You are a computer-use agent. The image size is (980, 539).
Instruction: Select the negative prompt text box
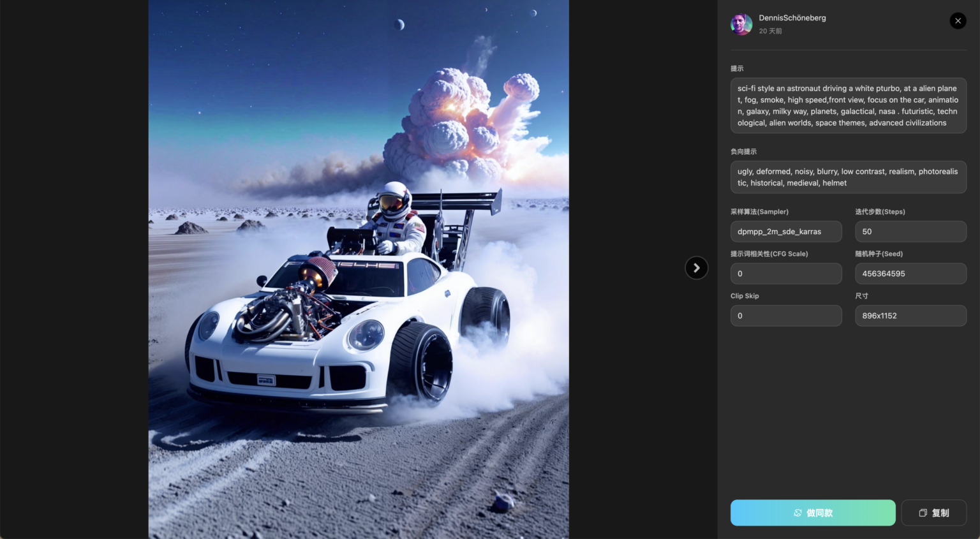[848, 177]
